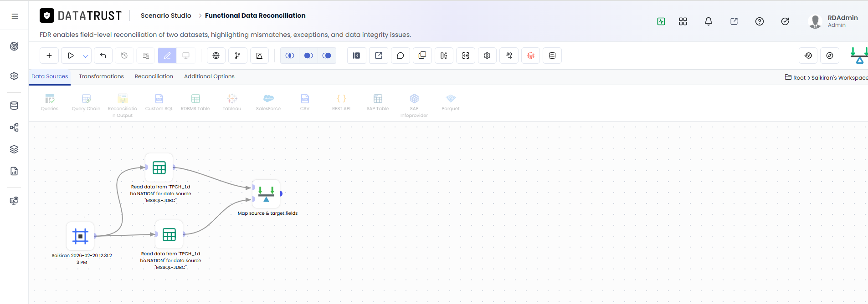
Task: Toggle the highlighted pencil edit mode
Action: pyautogui.click(x=167, y=56)
